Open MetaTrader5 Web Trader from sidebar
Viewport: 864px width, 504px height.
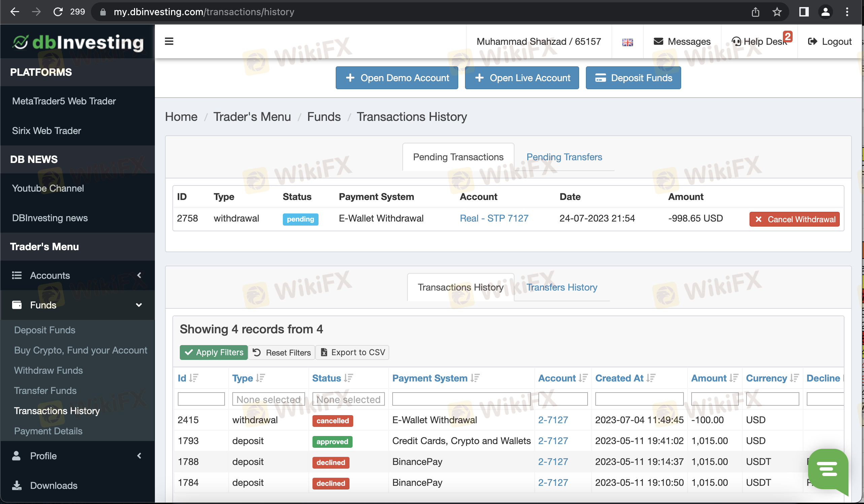point(64,101)
